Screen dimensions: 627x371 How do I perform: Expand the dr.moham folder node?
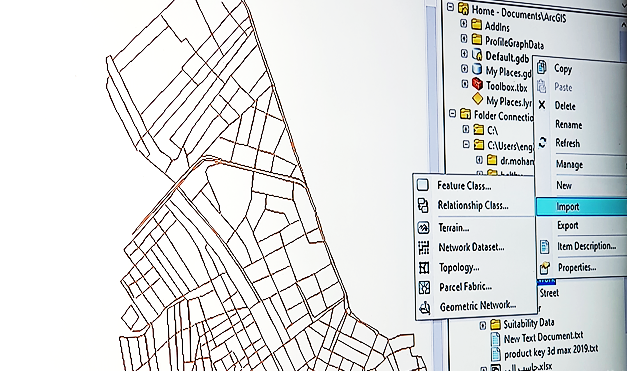[479, 160]
